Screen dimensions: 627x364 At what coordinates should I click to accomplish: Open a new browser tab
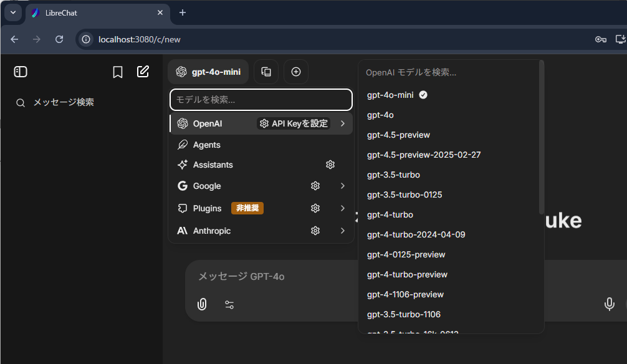point(183,13)
